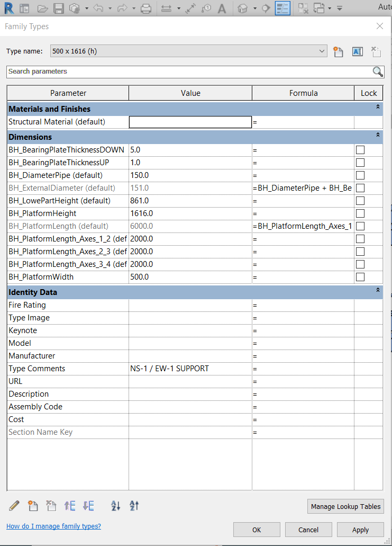This screenshot has width=392, height=546.
Task: Sort parameters in ascending order
Action: [x=116, y=506]
